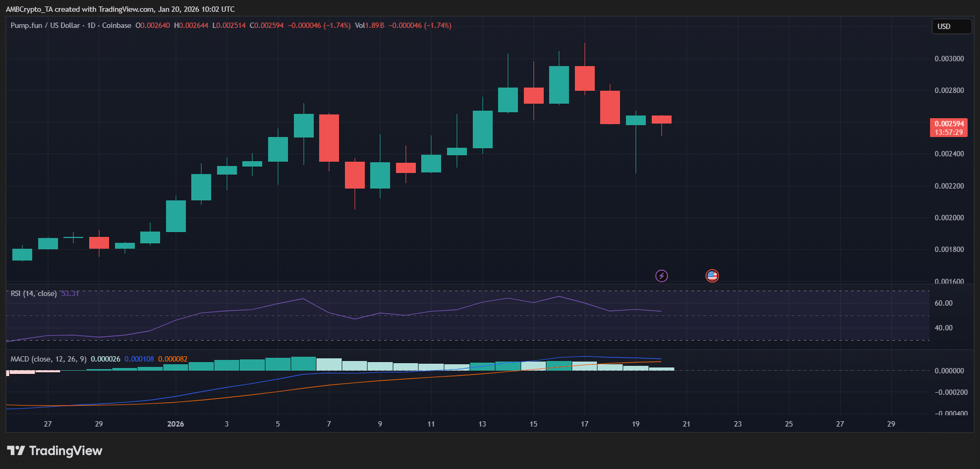
Task: Select the 1D interval label in the header
Action: [x=91, y=25]
